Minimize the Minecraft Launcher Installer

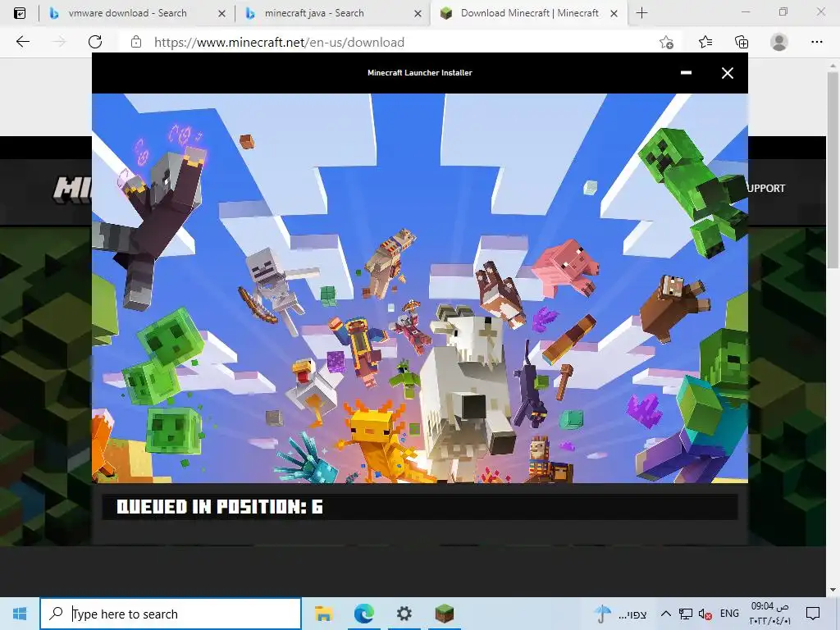point(686,73)
